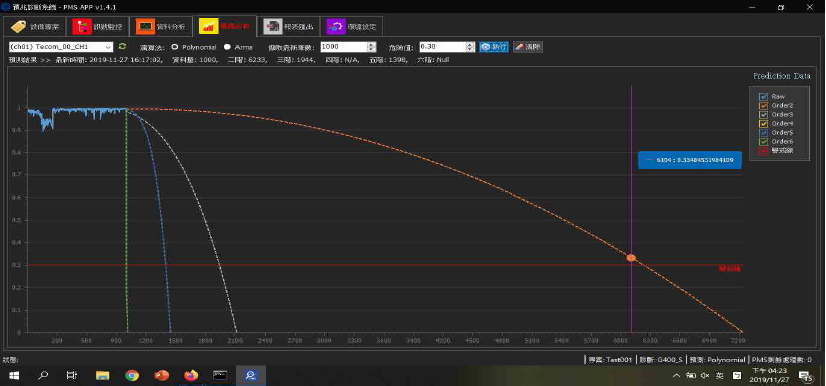Select the Polynomial algorithm radio button
The width and height of the screenshot is (826, 386).
tap(174, 47)
